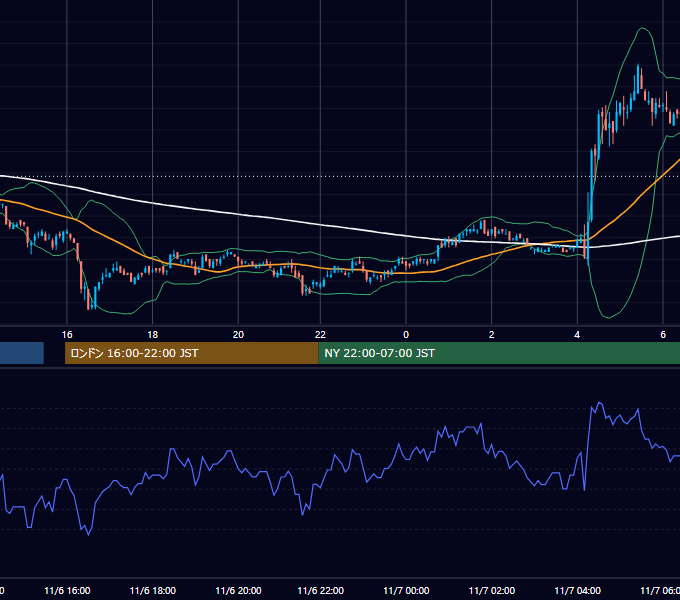This screenshot has width=680, height=600.
Task: Click the 20 hour axis label
Action: point(238,335)
